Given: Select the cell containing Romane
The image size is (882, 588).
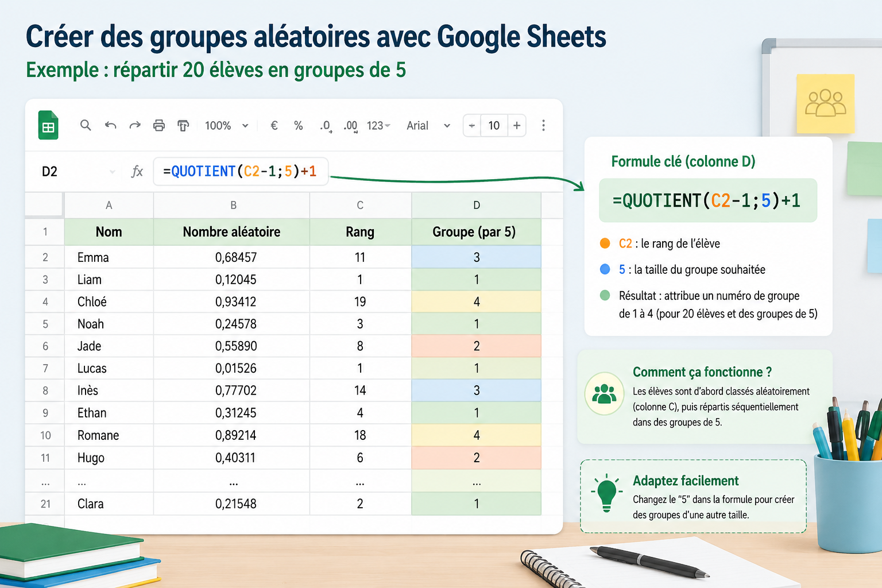Looking at the screenshot, I should [x=109, y=435].
